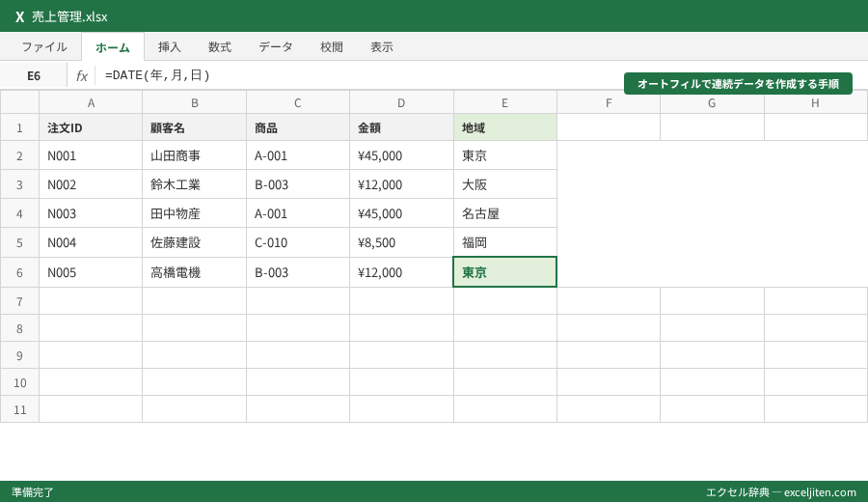The image size is (868, 502).
Task: Select the 田中物産 cell
Action: click(194, 212)
